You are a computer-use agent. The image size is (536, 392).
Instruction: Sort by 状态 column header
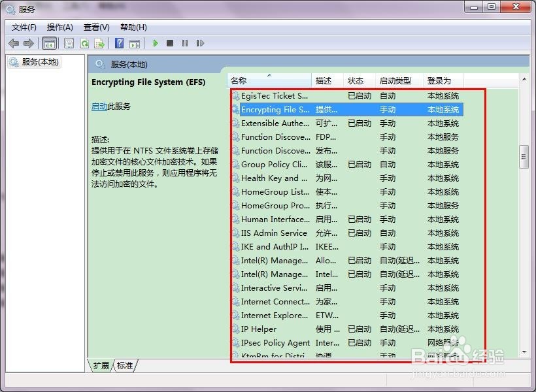360,80
